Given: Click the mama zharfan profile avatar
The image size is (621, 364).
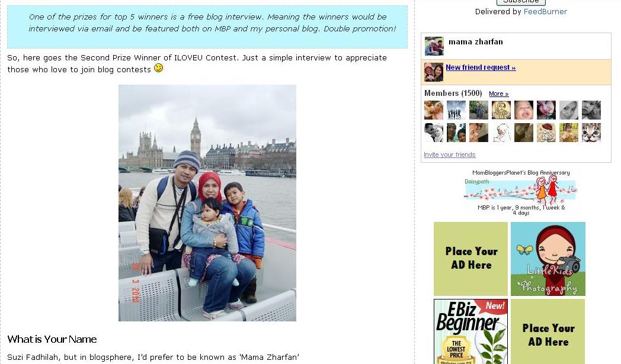Looking at the screenshot, I should 434,46.
